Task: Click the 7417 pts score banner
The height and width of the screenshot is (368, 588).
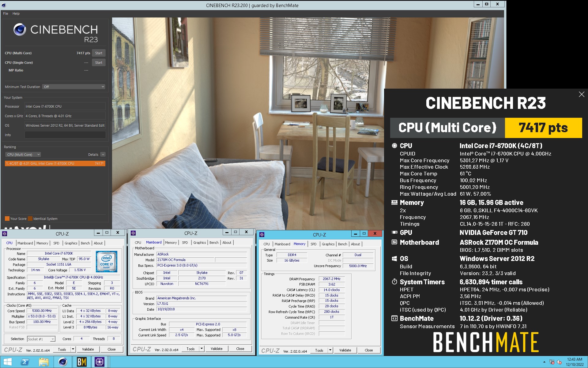Action: (543, 128)
